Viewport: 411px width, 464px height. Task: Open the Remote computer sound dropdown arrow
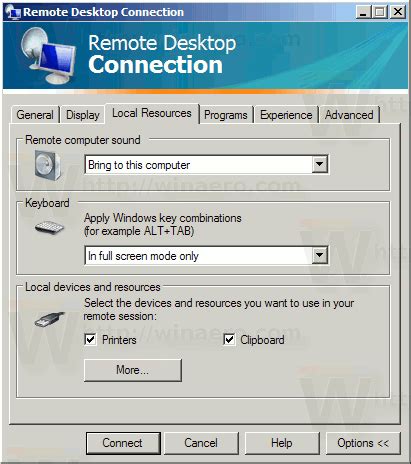pyautogui.click(x=319, y=164)
